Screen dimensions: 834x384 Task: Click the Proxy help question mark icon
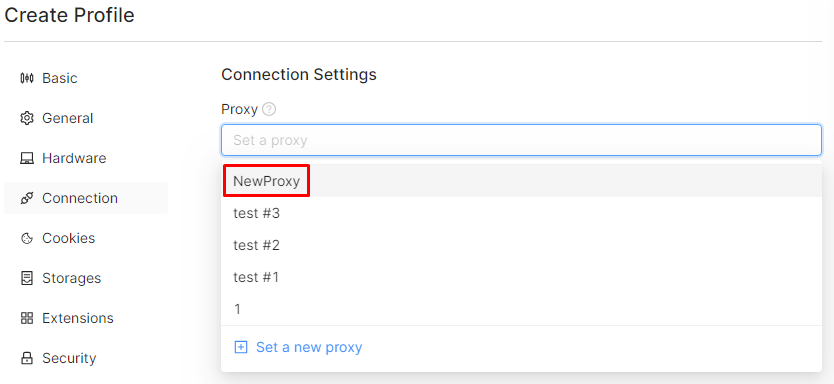[270, 110]
